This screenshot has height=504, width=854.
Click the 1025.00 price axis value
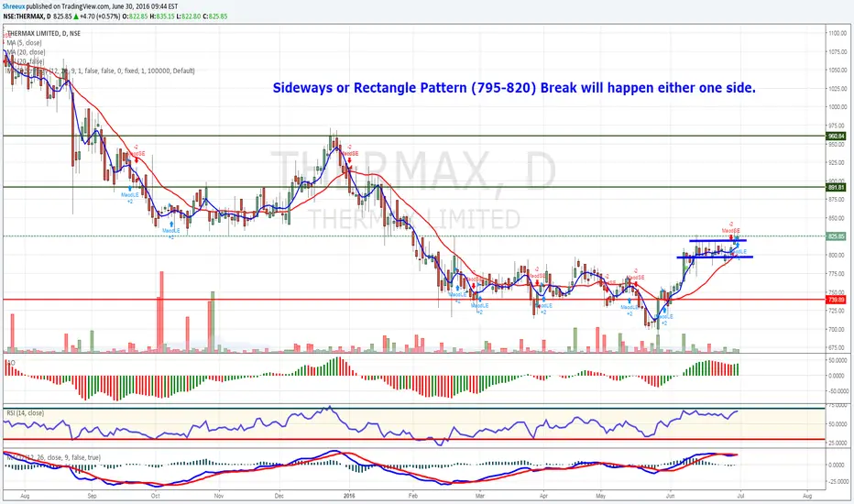pyautogui.click(x=838, y=89)
